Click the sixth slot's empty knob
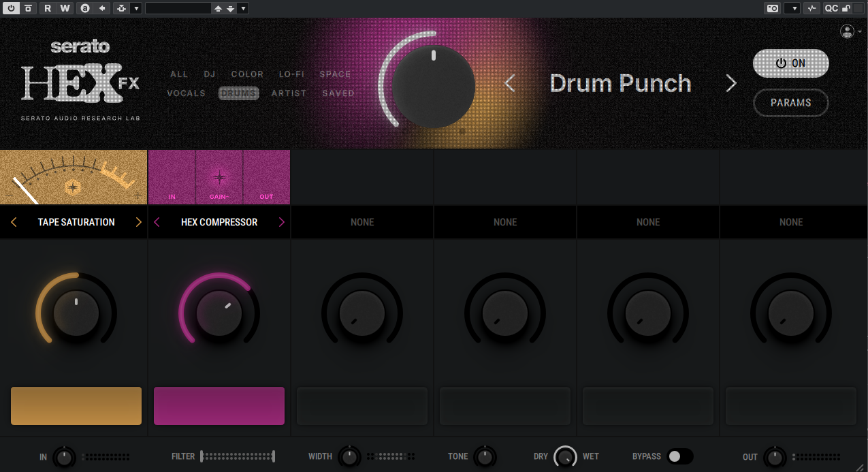The height and width of the screenshot is (472, 868). point(791,313)
